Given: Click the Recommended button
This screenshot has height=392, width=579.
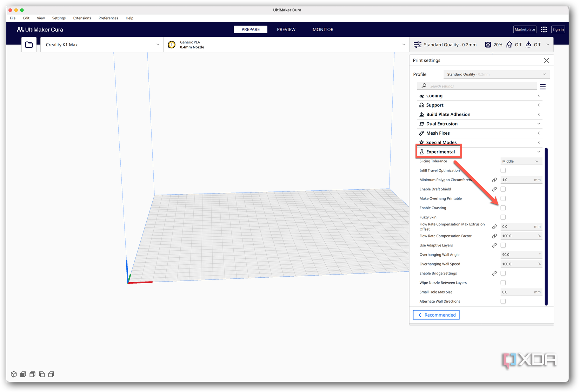Looking at the screenshot, I should [x=436, y=315].
